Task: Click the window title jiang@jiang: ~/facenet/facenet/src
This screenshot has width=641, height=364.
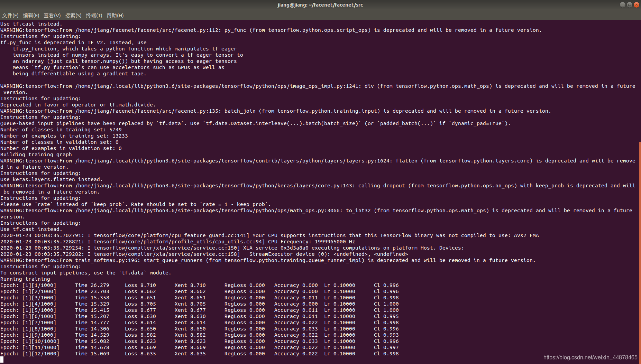Action: point(320,5)
